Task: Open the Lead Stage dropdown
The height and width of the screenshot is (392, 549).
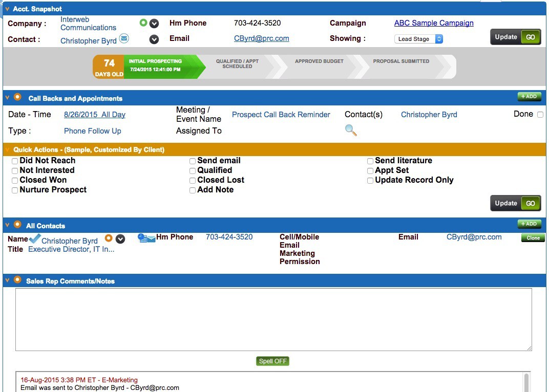Action: pyautogui.click(x=418, y=39)
